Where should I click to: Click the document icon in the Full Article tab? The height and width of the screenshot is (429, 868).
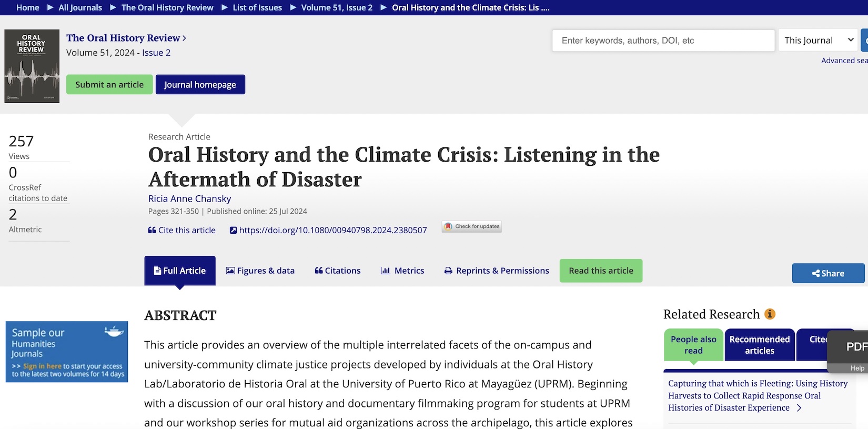pyautogui.click(x=157, y=271)
